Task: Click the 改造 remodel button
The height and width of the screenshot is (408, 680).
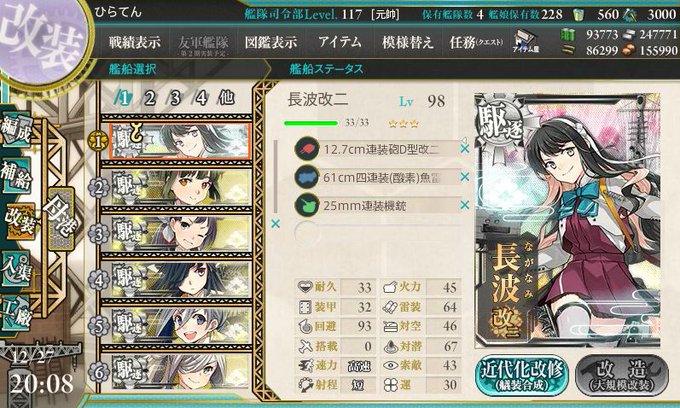Action: (622, 376)
